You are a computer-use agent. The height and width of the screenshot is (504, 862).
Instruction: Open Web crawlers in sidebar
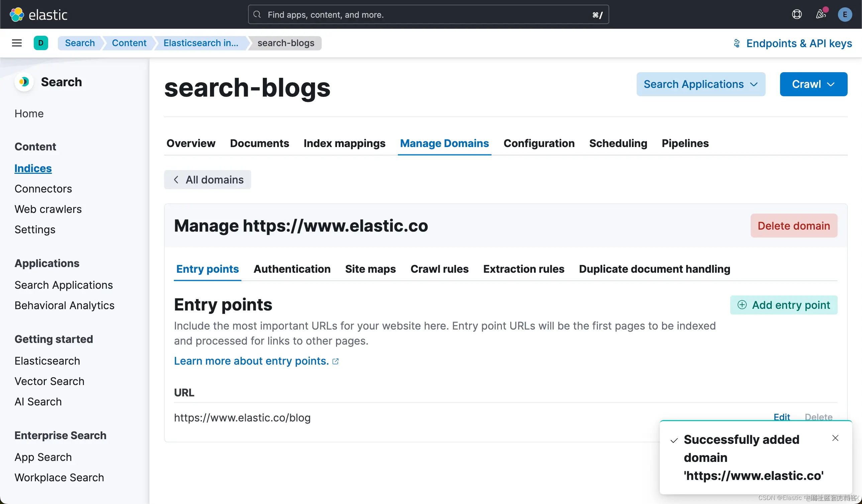(x=48, y=209)
